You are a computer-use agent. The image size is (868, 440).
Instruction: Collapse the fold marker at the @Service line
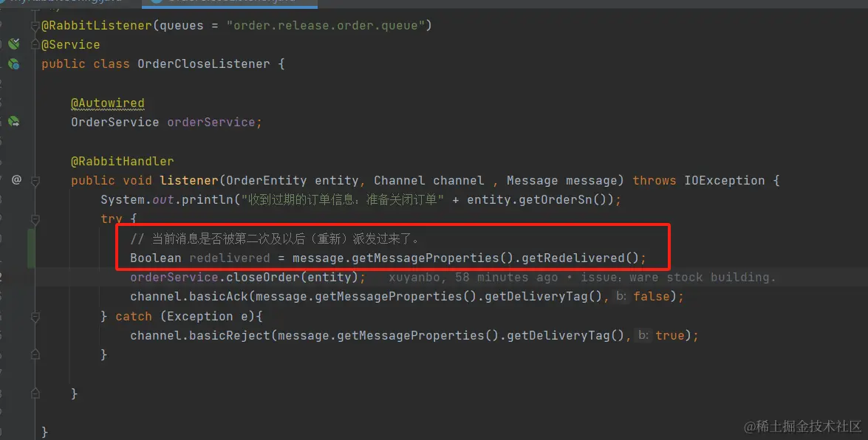tap(35, 45)
